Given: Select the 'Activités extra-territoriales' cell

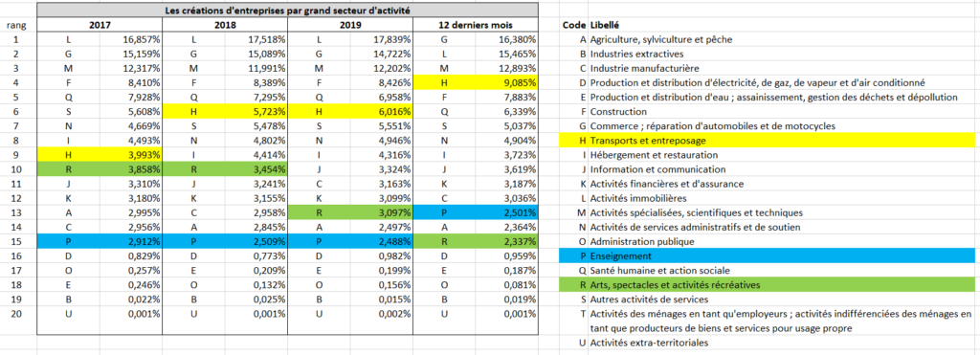Looking at the screenshot, I should (x=781, y=343).
